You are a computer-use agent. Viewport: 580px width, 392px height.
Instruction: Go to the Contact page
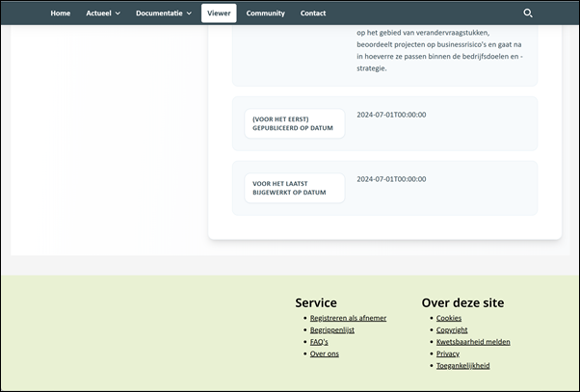[313, 13]
